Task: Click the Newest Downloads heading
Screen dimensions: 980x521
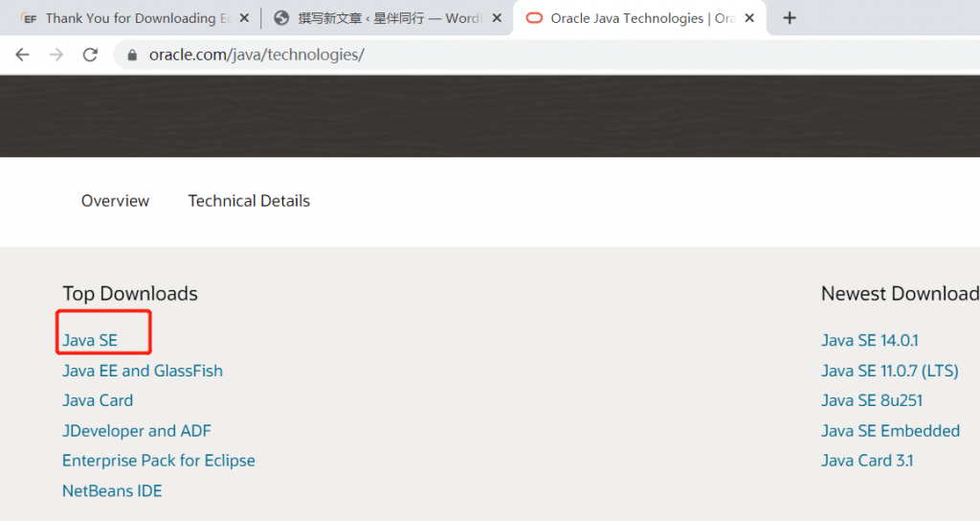Action: tap(901, 294)
